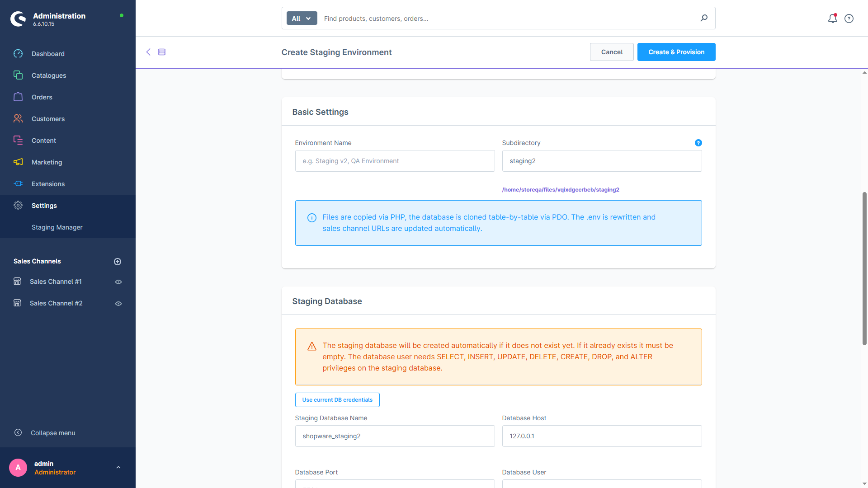Show the Subdirectory help tooltip icon
Image resolution: width=868 pixels, height=488 pixels.
(x=698, y=143)
